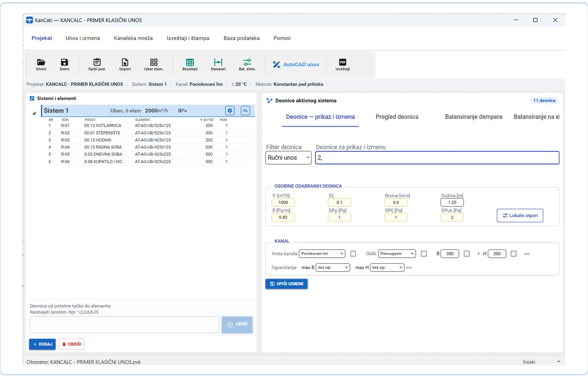Toggle checkbox after H 200 field
588x376 pixels.
point(514,254)
